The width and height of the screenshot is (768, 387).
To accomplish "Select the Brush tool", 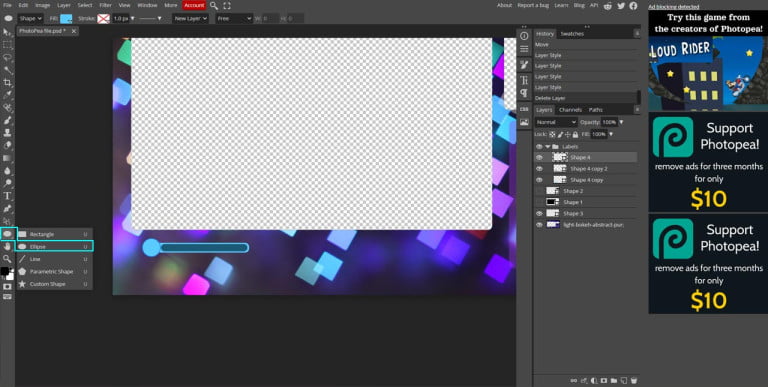I will pyautogui.click(x=7, y=121).
